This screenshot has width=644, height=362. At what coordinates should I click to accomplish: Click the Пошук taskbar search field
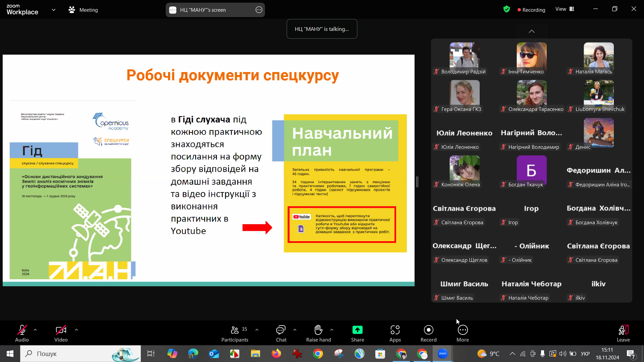(x=80, y=354)
